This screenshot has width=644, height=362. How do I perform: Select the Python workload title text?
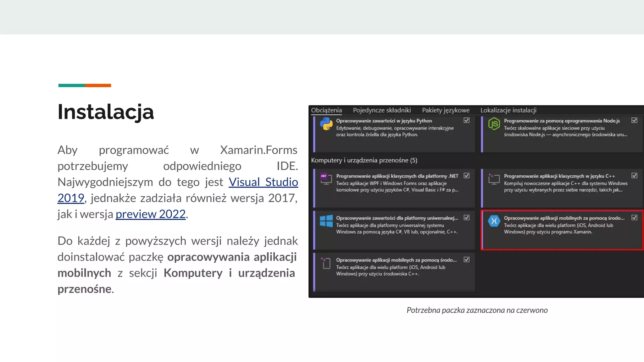click(x=384, y=121)
